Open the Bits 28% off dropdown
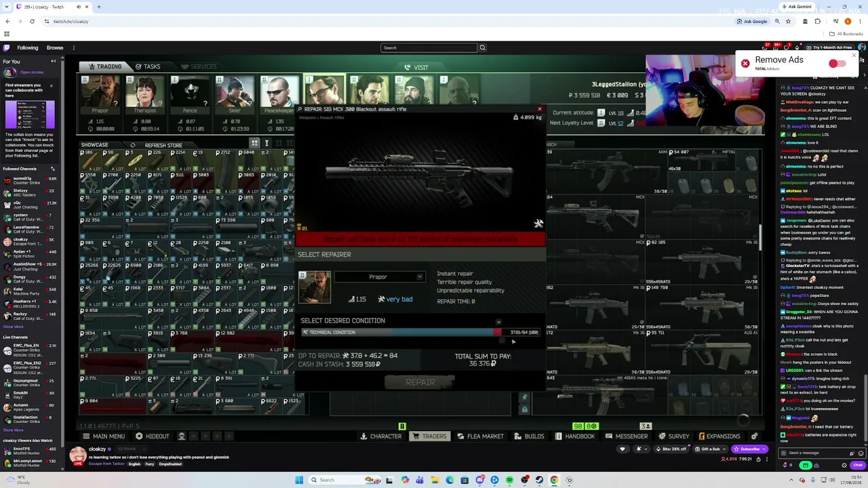868x488 pixels. (671, 449)
